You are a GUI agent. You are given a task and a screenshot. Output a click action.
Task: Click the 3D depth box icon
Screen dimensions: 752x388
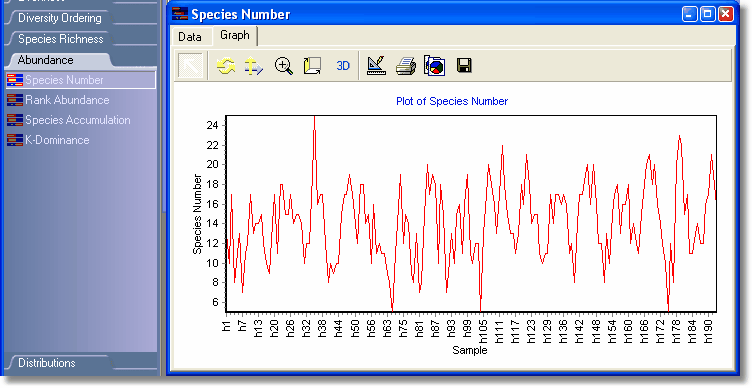click(x=312, y=66)
